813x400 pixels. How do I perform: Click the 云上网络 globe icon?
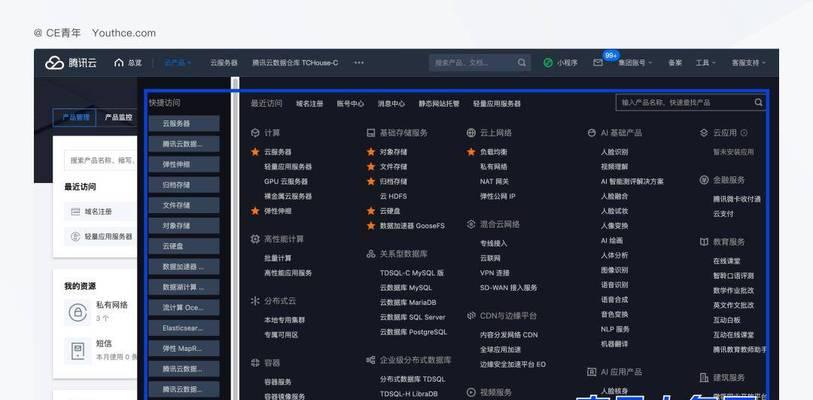[x=471, y=133]
